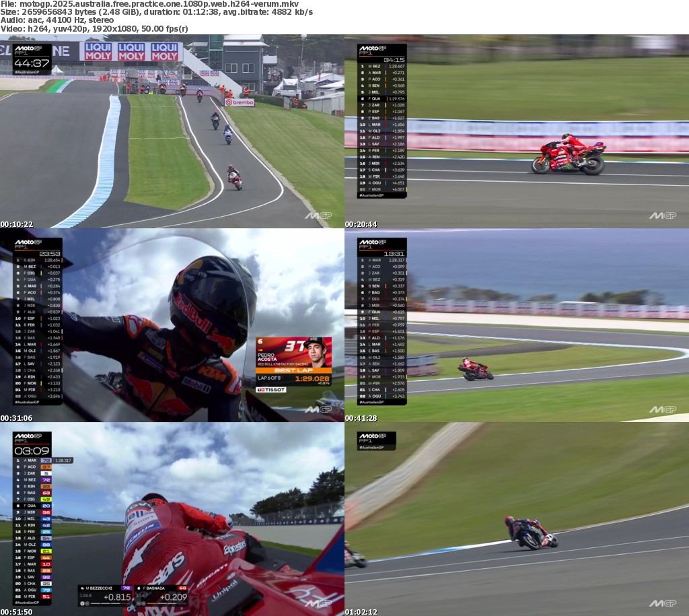
Task: Click the MotoGP FP1 logo in last frame
Action: point(376,438)
